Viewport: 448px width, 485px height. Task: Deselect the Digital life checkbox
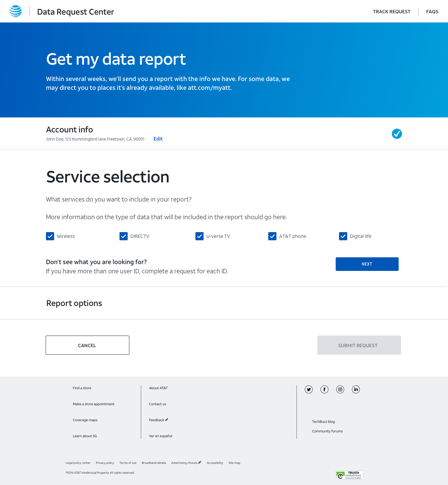click(x=343, y=236)
